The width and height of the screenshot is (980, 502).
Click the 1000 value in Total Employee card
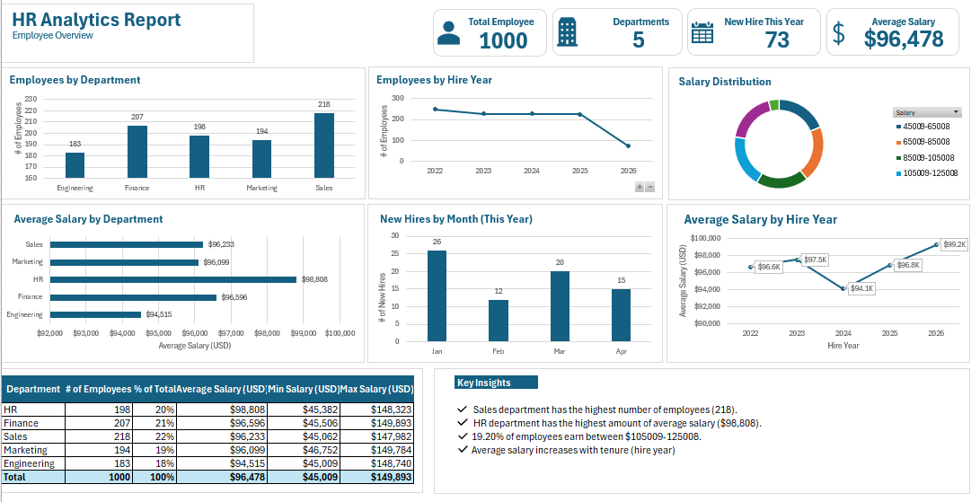(x=503, y=40)
